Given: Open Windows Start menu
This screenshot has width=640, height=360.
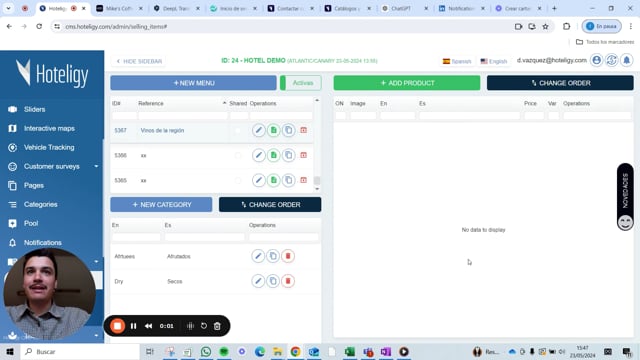Looking at the screenshot, I should [10, 351].
